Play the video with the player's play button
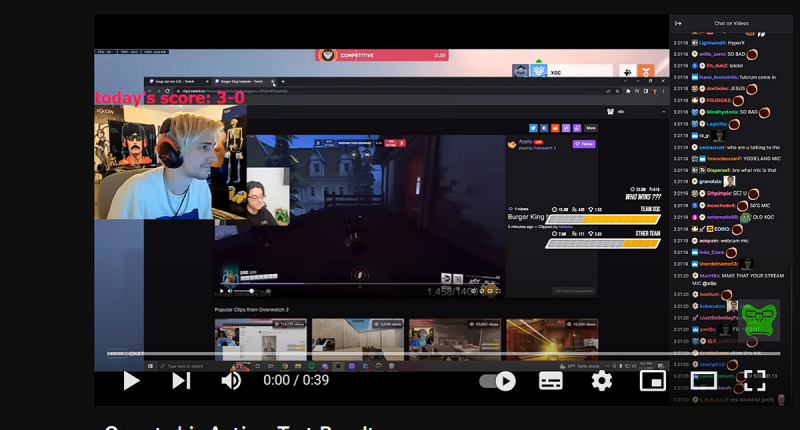Screen dimensions: 800x430 point(132,381)
